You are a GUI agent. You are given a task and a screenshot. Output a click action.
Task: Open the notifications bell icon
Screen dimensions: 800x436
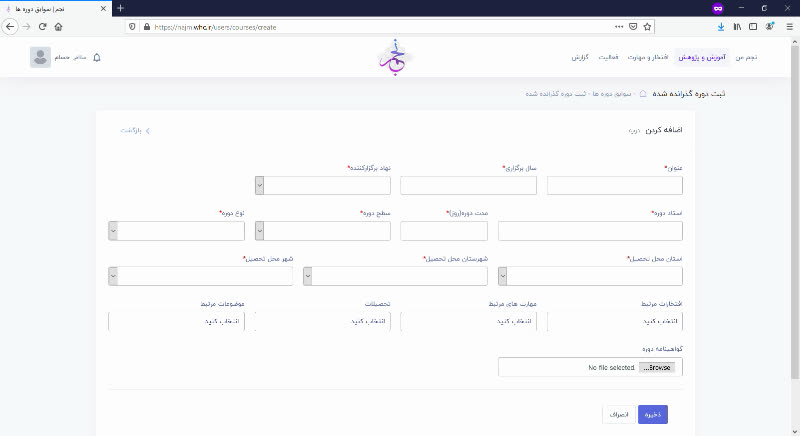click(97, 58)
